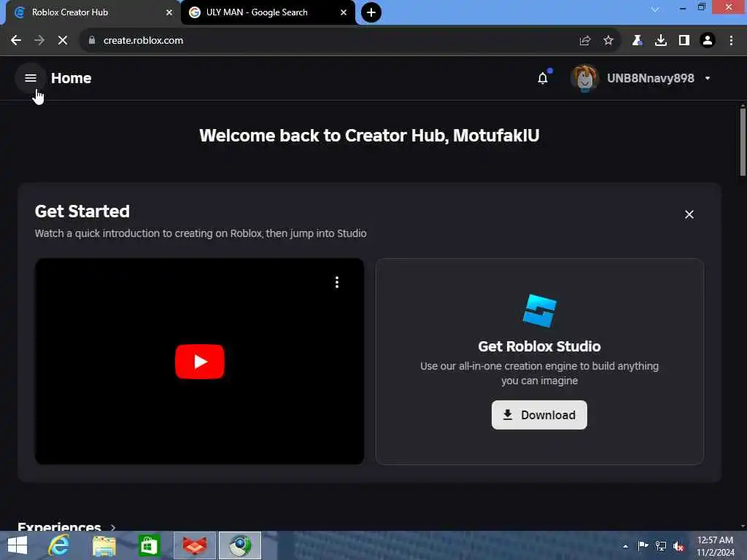747x560 pixels.
Task: Switch to the ULY MAN Google Search tab
Action: pyautogui.click(x=267, y=12)
